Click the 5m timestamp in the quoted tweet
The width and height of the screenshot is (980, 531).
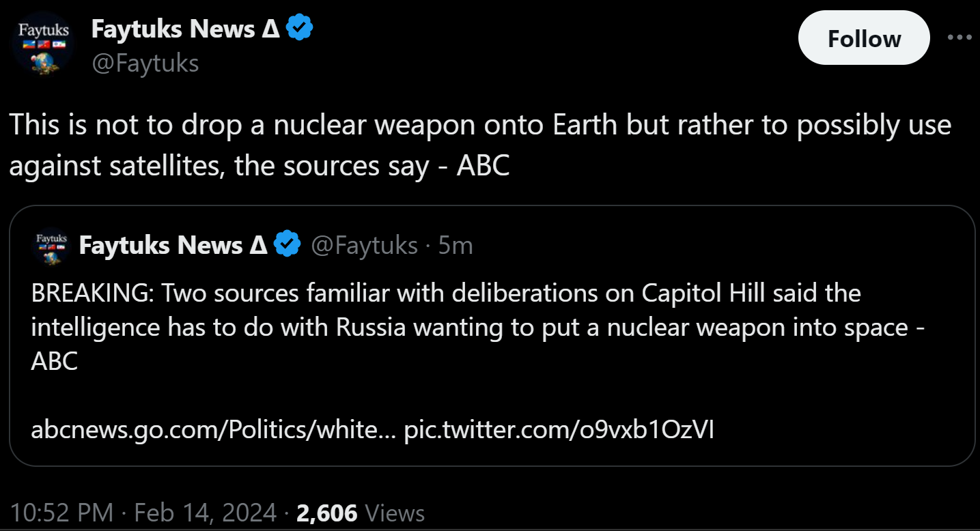pos(456,245)
